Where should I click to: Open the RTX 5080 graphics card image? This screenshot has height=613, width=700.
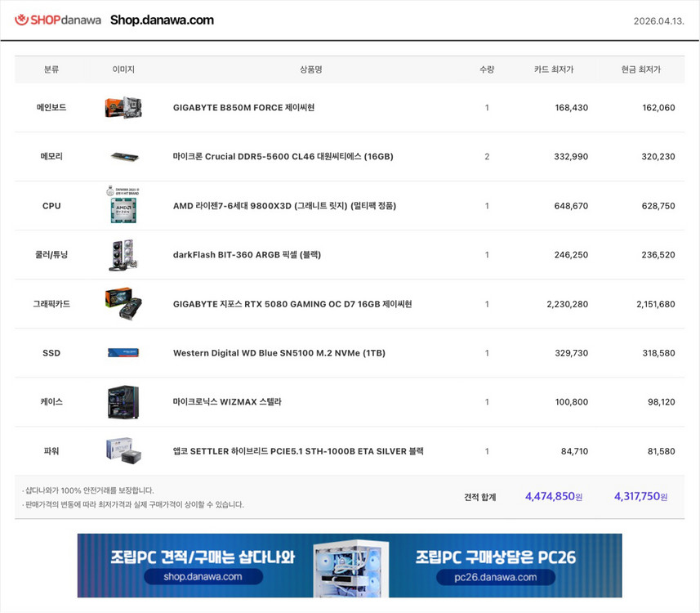click(x=123, y=303)
